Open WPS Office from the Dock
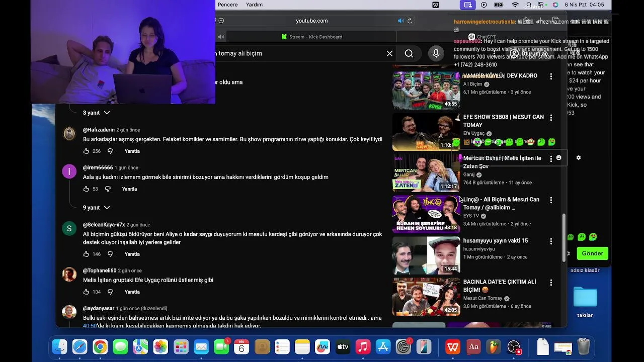Image resolution: width=644 pixels, height=362 pixels. click(453, 346)
